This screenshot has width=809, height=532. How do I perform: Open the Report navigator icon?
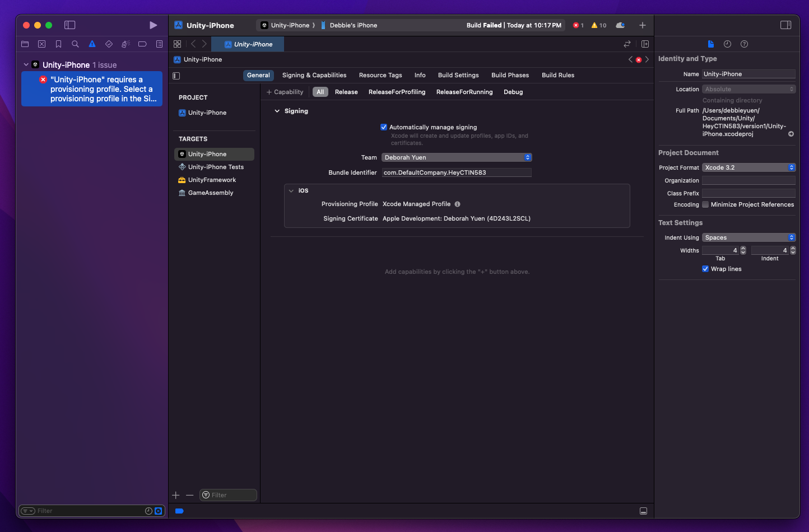159,44
